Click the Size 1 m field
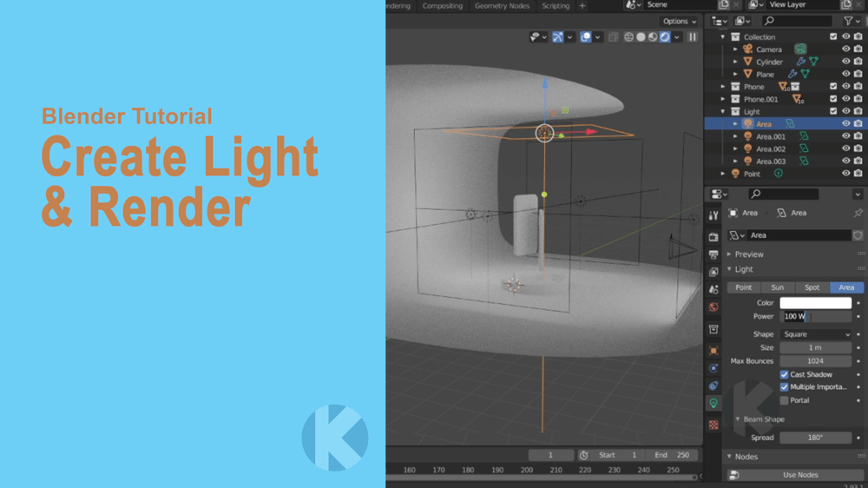Viewport: 868px width, 488px height. [x=815, y=348]
